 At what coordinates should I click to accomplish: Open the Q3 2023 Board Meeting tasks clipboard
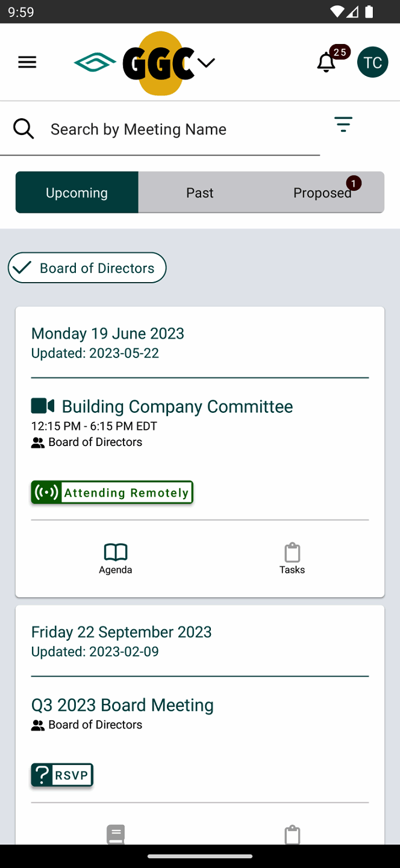292,835
